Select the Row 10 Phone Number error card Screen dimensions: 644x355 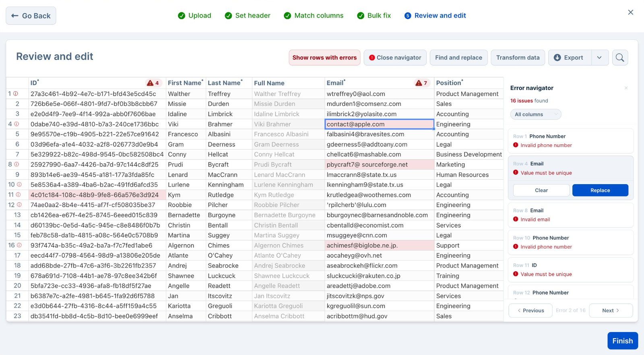coord(571,242)
